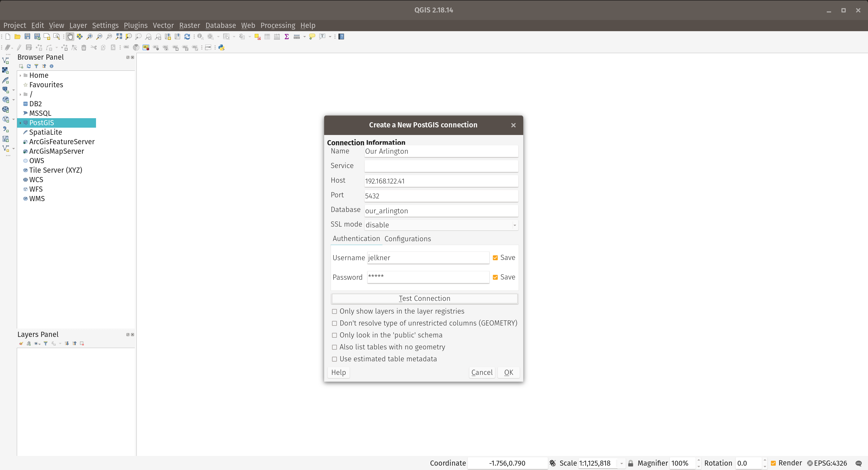Click the Measure Line ruler icon
Viewport: 868px width, 470px height.
[296, 37]
